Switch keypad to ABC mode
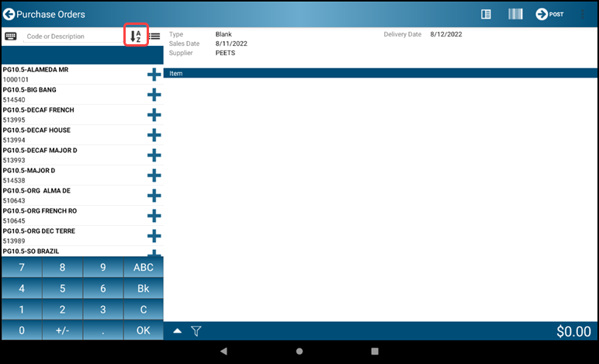The height and width of the screenshot is (364, 599). pyautogui.click(x=144, y=267)
